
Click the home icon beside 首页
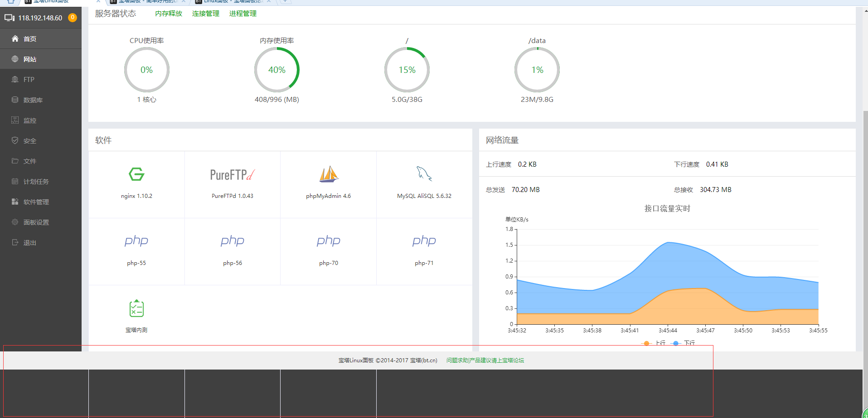point(15,38)
